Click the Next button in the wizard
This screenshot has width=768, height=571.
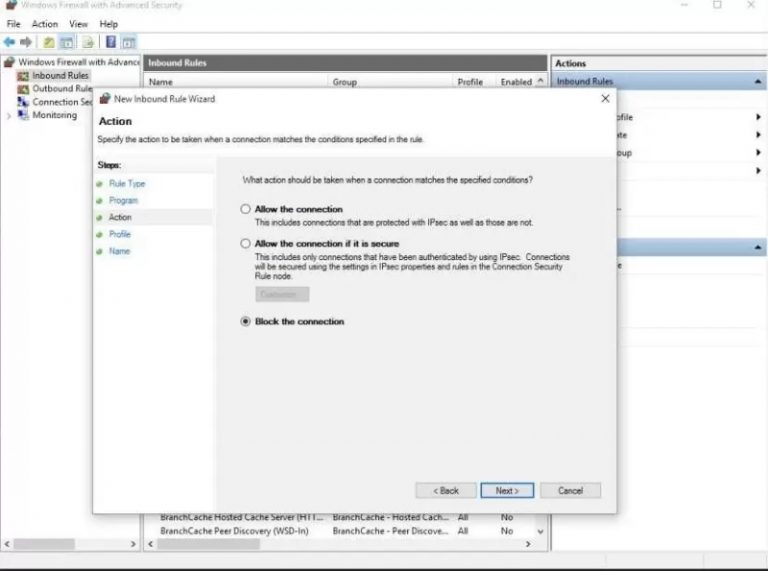pos(507,491)
